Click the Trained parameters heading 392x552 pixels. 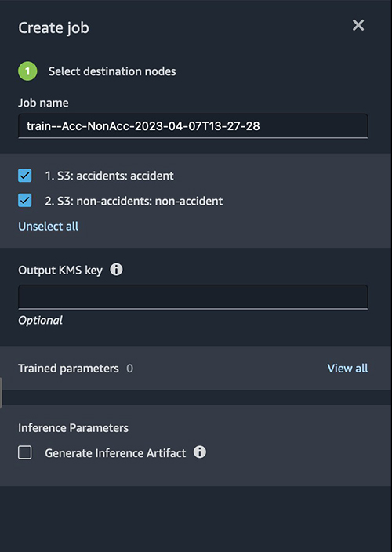[x=68, y=369]
